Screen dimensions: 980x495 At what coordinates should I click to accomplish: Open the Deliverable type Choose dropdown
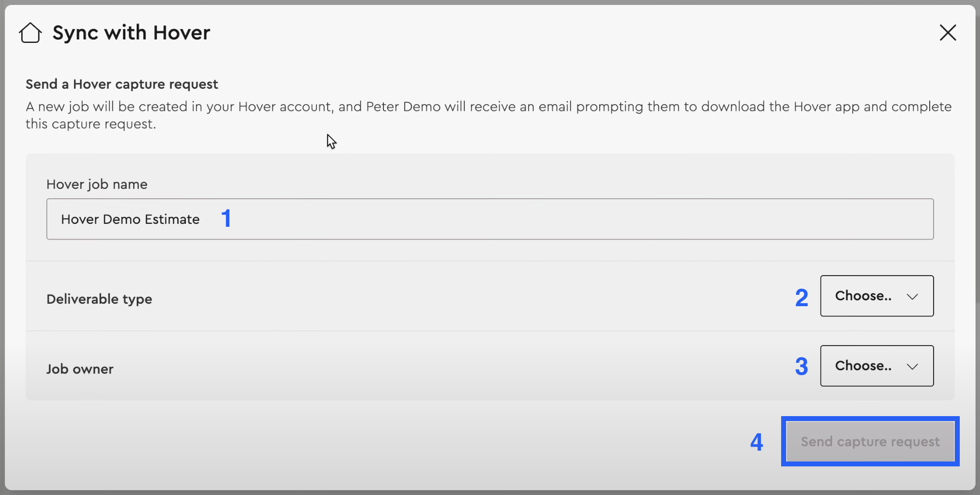click(x=877, y=296)
